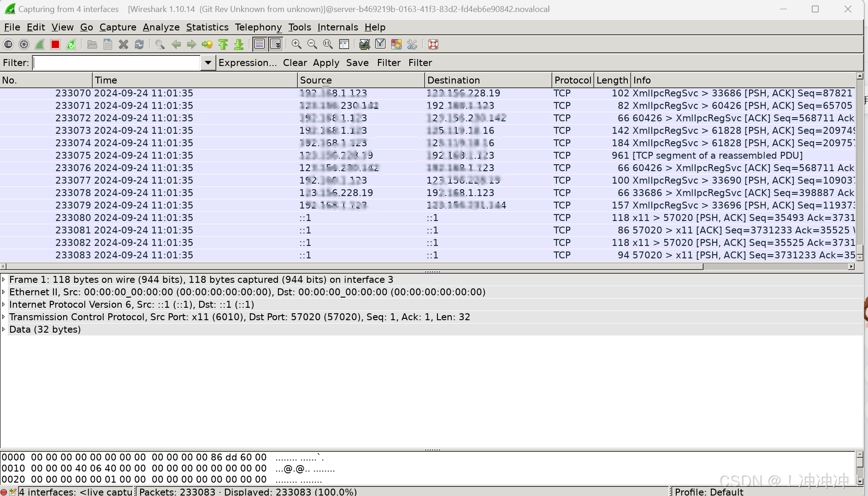The image size is (868, 496).
Task: Open the display filter history dropdown
Action: click(208, 62)
